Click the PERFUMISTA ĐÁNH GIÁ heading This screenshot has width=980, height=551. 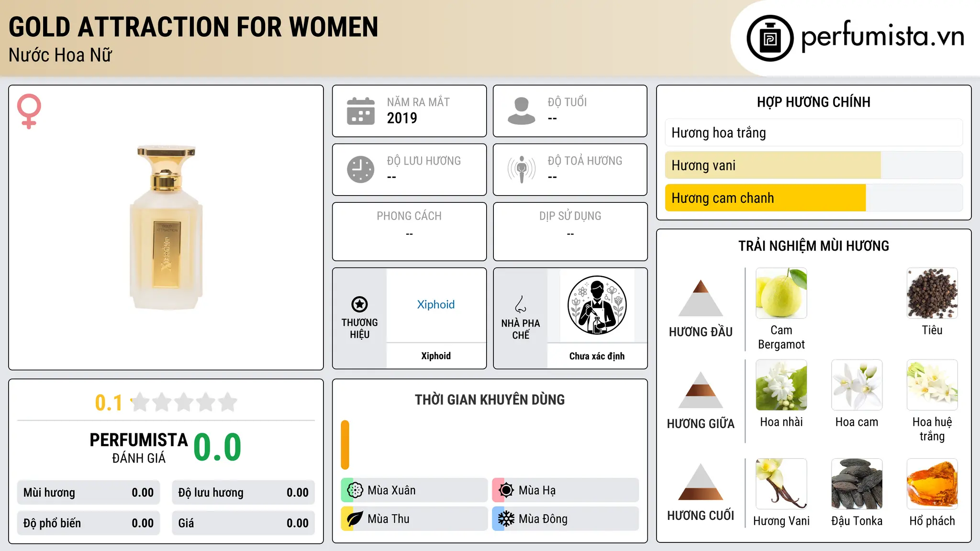pos(139,448)
